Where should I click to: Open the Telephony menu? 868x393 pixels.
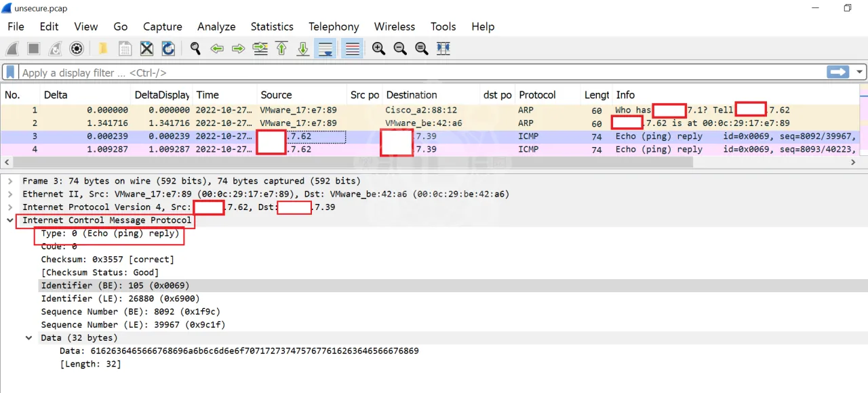(x=334, y=26)
